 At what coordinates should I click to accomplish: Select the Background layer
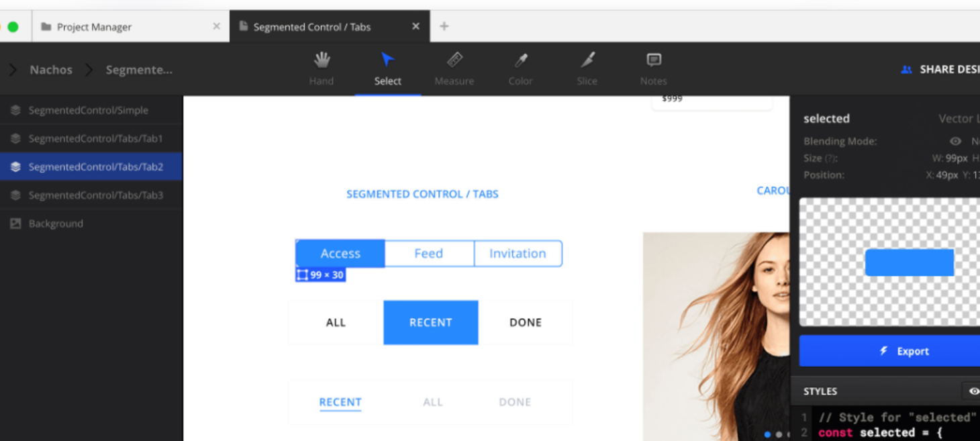[91, 224]
